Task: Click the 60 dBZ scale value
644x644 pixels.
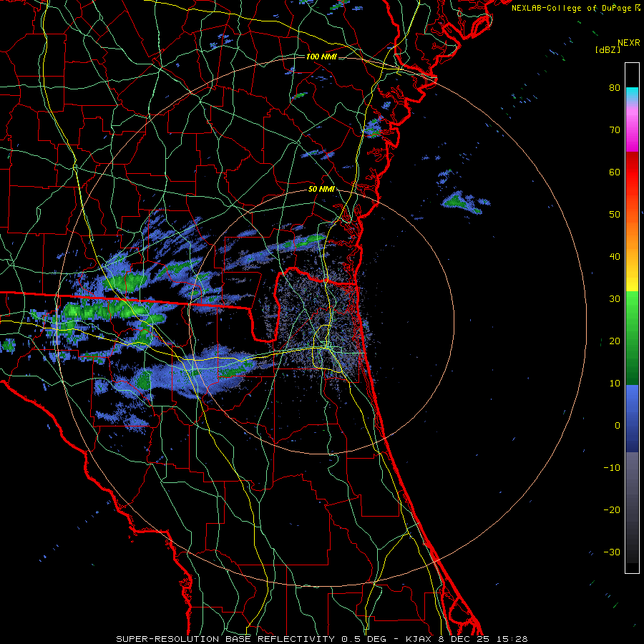Action: pos(615,172)
